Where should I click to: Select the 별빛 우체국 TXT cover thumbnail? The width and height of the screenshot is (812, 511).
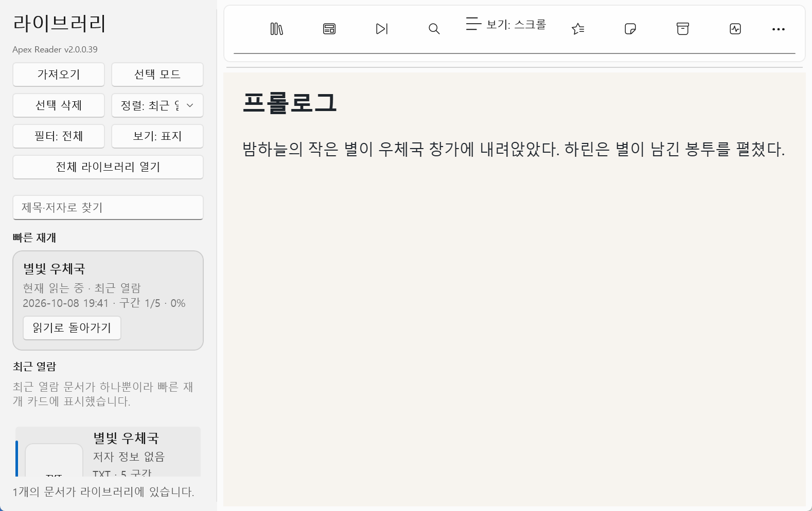(54, 460)
